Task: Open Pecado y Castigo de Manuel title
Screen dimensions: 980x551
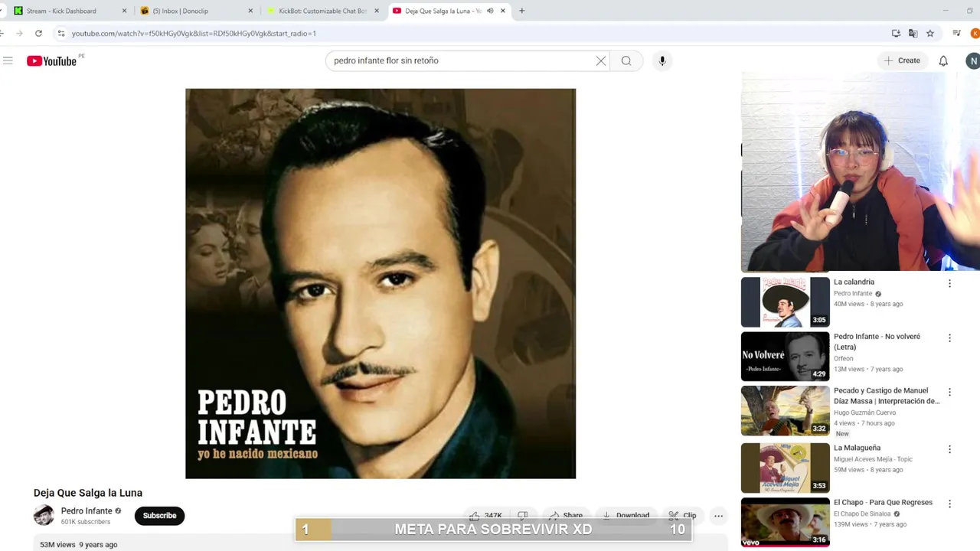Action: pyautogui.click(x=887, y=396)
